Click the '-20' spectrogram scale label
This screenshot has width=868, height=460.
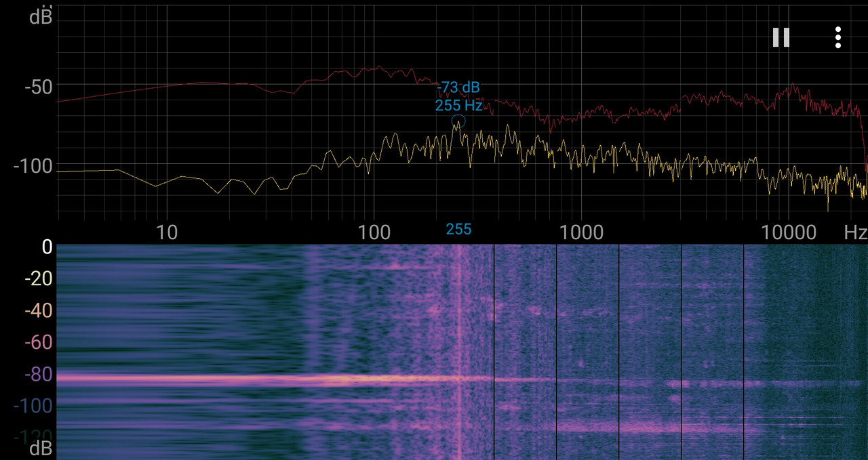(x=38, y=278)
